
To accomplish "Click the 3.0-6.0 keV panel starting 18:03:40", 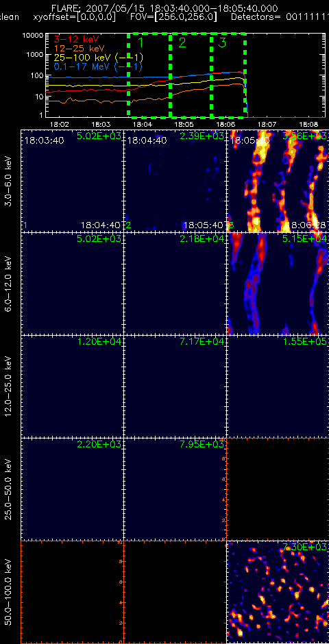I will pyautogui.click(x=72, y=181).
